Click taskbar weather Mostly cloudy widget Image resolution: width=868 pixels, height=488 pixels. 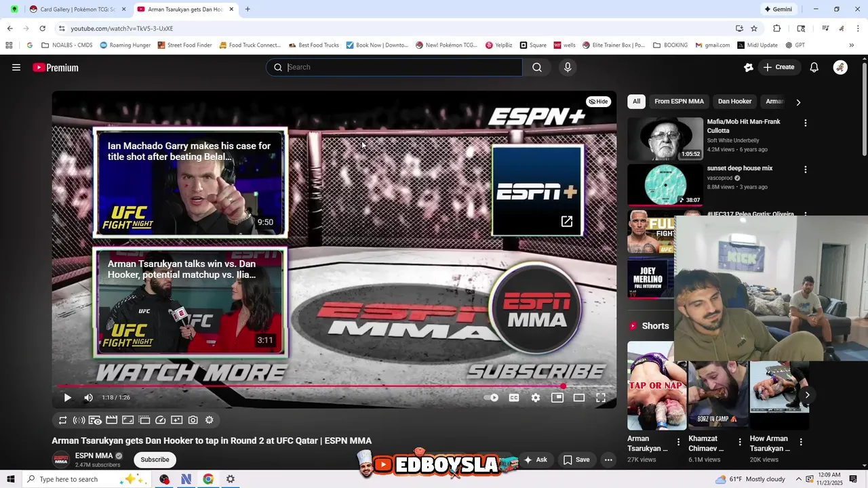click(x=750, y=479)
